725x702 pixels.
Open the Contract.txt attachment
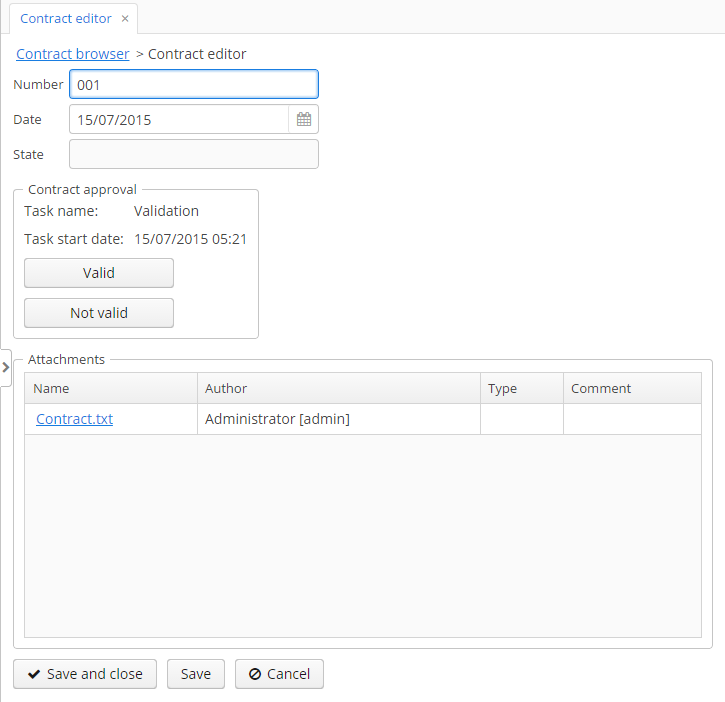coord(74,419)
